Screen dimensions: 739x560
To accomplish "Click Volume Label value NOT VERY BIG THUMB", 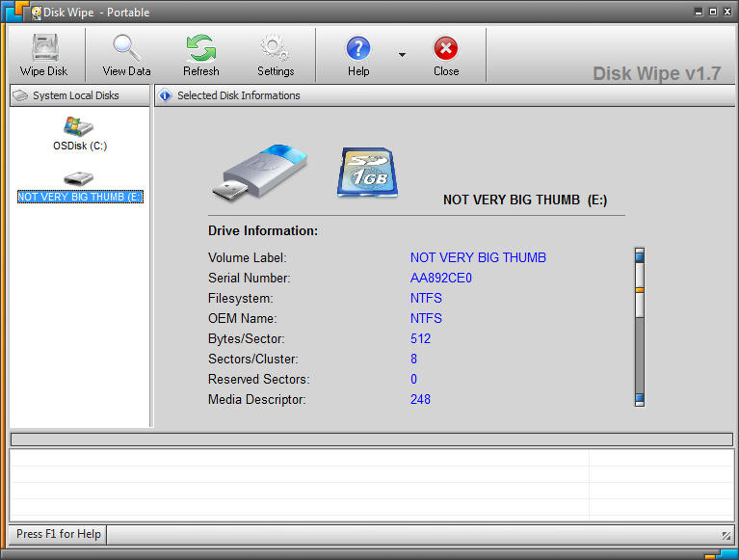I will coord(478,258).
